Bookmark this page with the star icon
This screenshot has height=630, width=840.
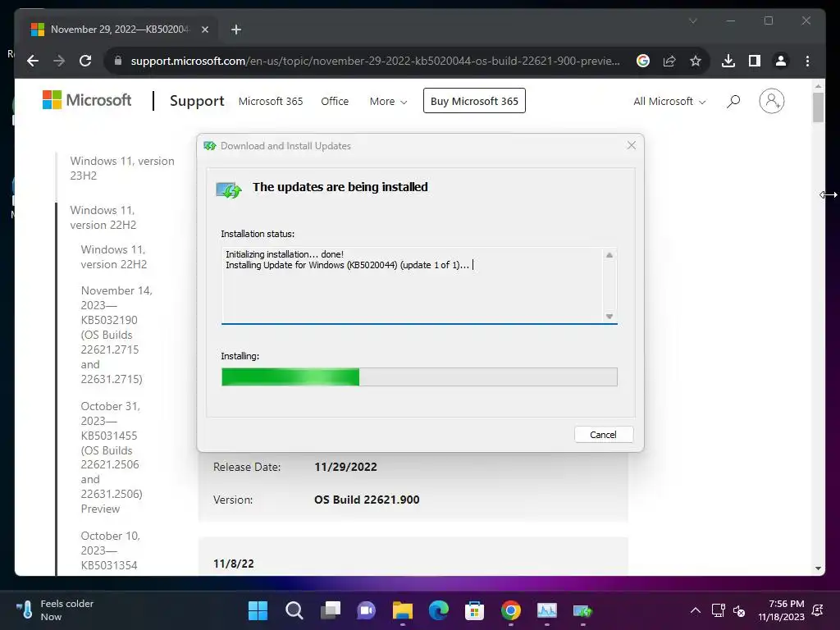pyautogui.click(x=696, y=61)
